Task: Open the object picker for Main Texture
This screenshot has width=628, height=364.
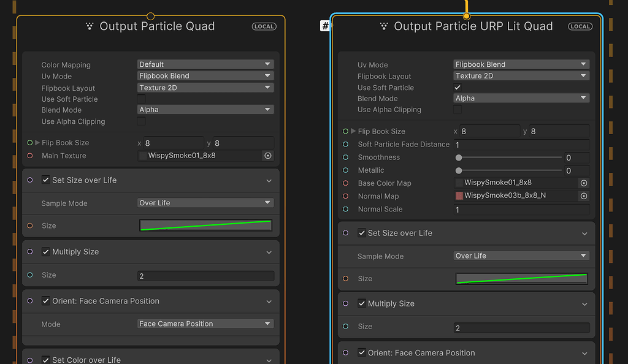Action: tap(267, 155)
